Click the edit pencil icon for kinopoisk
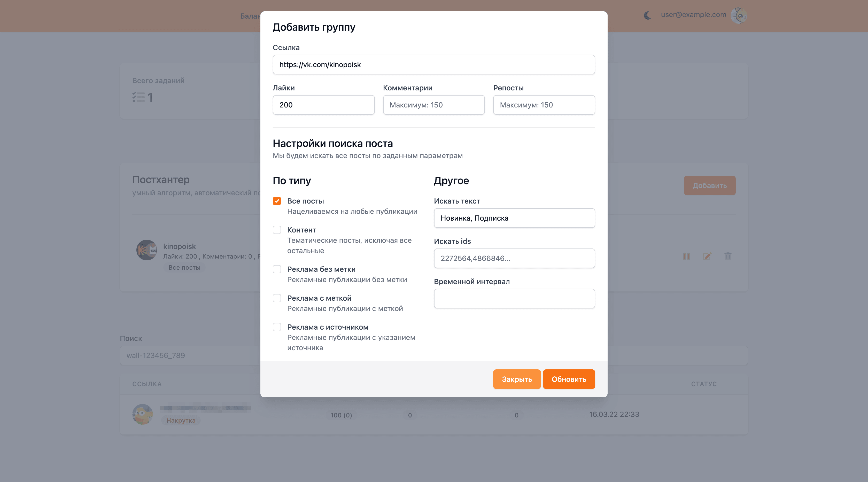Image resolution: width=868 pixels, height=482 pixels. tap(707, 256)
